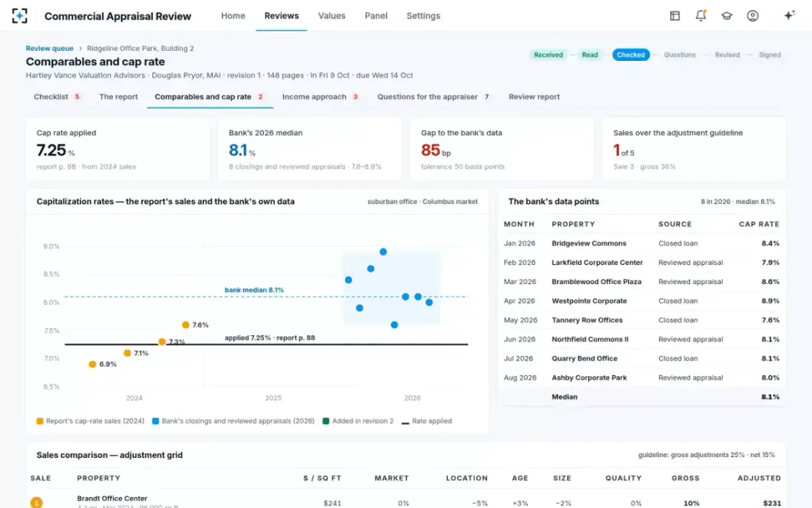Click the Signed status step
812x508 pixels.
769,55
